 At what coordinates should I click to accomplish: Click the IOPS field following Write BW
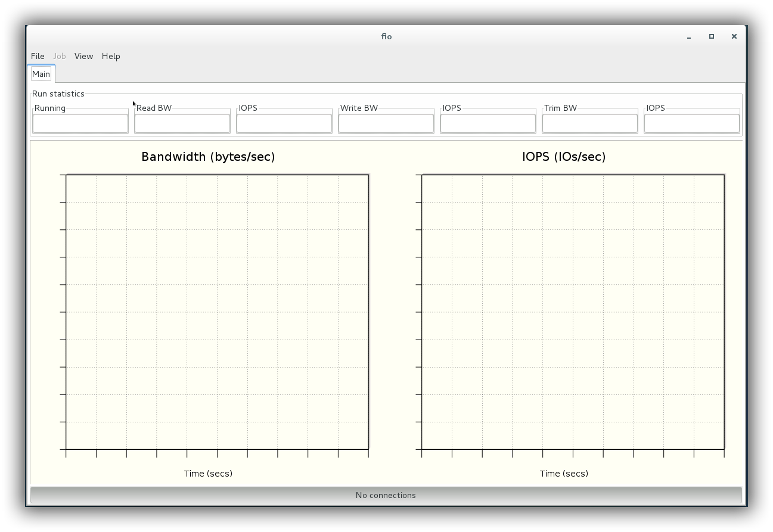pos(488,123)
